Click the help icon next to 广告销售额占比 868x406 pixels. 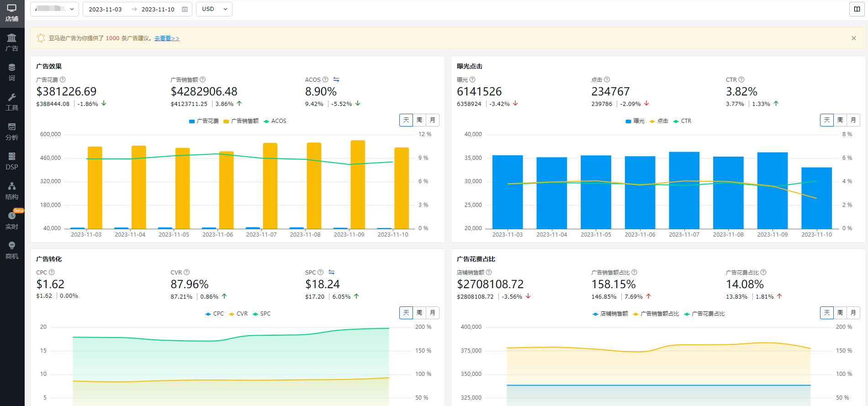(634, 272)
